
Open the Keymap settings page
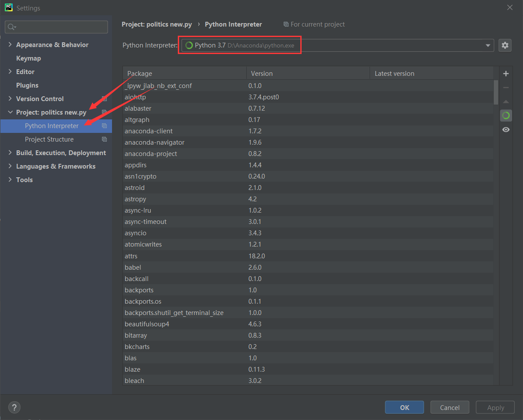(x=28, y=58)
